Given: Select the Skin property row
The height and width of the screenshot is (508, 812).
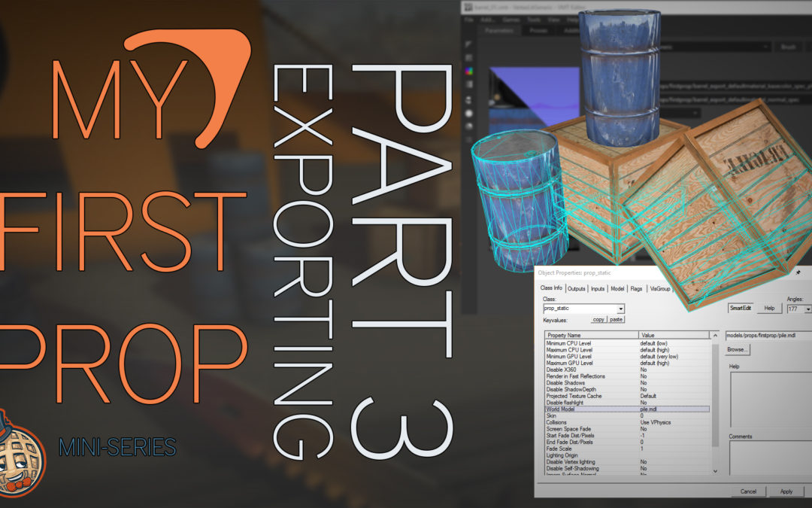Looking at the screenshot, I should pyautogui.click(x=627, y=415).
